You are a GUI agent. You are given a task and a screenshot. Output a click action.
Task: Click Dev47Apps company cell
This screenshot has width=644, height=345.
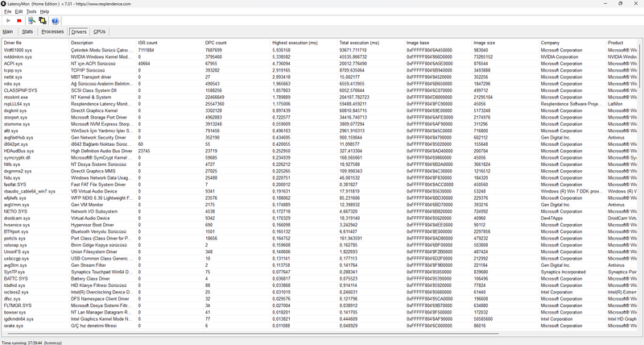tap(551, 218)
